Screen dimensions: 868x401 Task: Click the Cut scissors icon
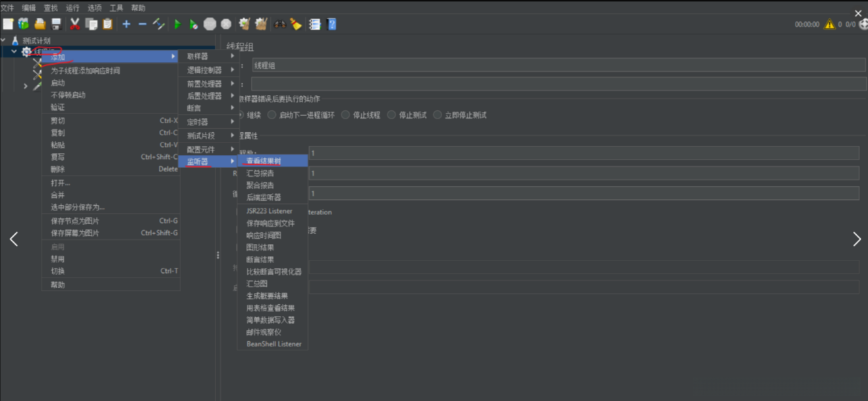point(75,24)
